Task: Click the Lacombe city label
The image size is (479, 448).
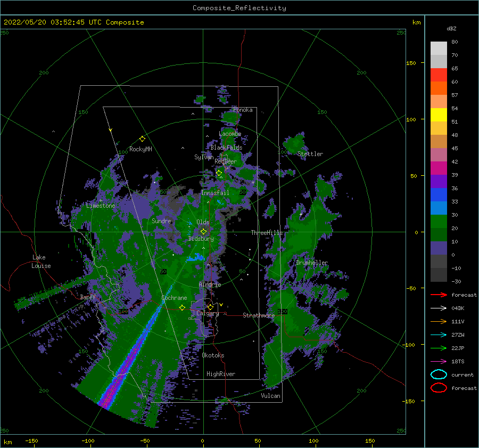Action: coord(230,134)
